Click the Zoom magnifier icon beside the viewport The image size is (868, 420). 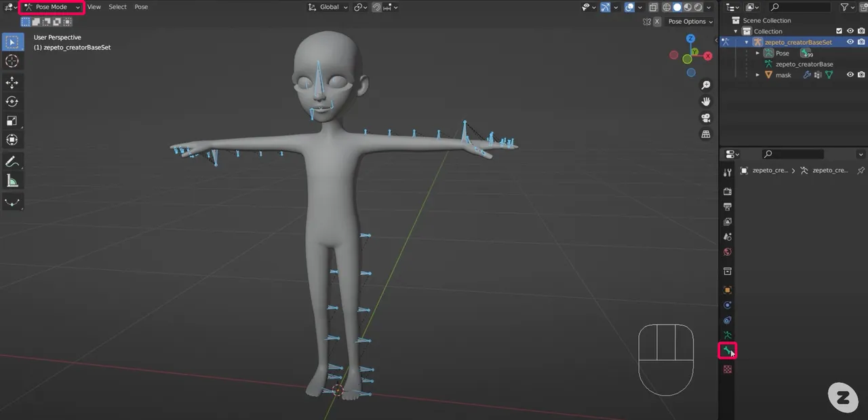coord(705,84)
